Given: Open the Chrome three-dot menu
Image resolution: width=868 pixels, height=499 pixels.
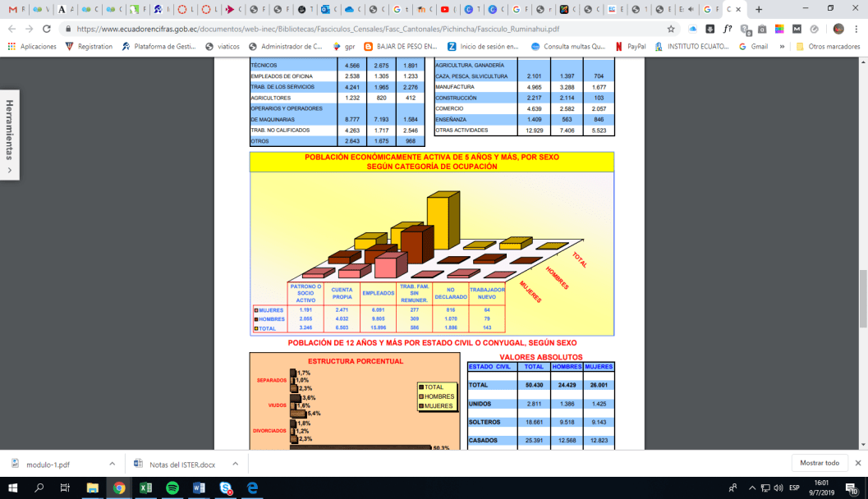Looking at the screenshot, I should tap(856, 28).
